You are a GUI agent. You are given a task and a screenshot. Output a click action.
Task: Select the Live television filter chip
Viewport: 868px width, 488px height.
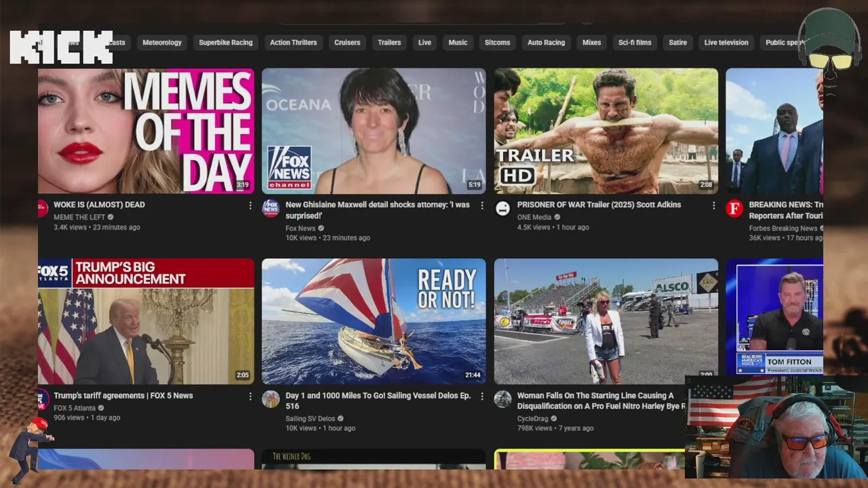pyautogui.click(x=726, y=43)
